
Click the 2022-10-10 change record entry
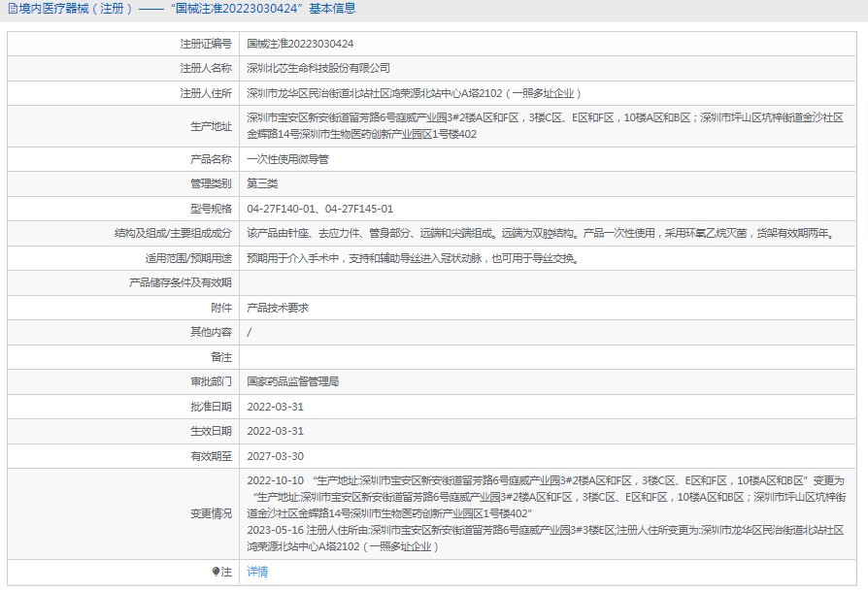coord(275,480)
